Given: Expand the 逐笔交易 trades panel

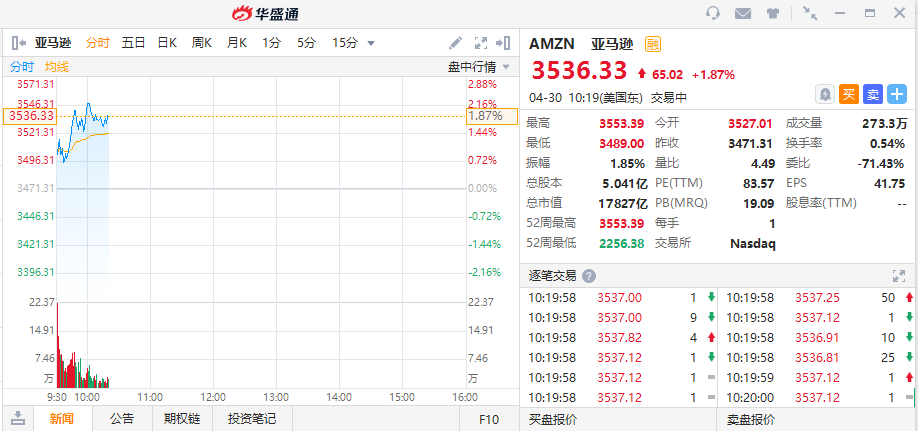Looking at the screenshot, I should click(897, 276).
